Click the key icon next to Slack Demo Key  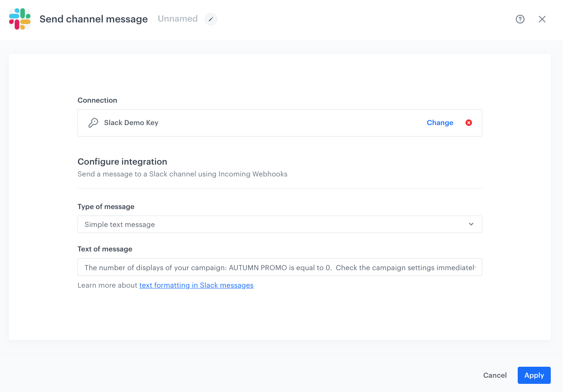point(93,122)
